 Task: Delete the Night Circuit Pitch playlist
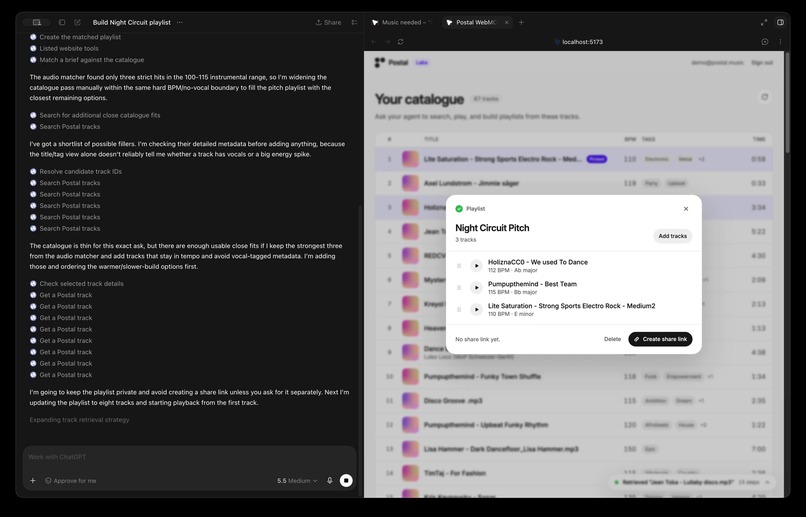pos(612,339)
